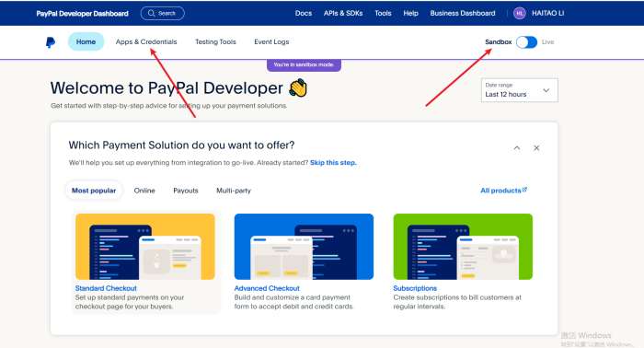Viewport: 644px width, 348px height.
Task: Click the sandbox mode banner
Action: (x=304, y=65)
